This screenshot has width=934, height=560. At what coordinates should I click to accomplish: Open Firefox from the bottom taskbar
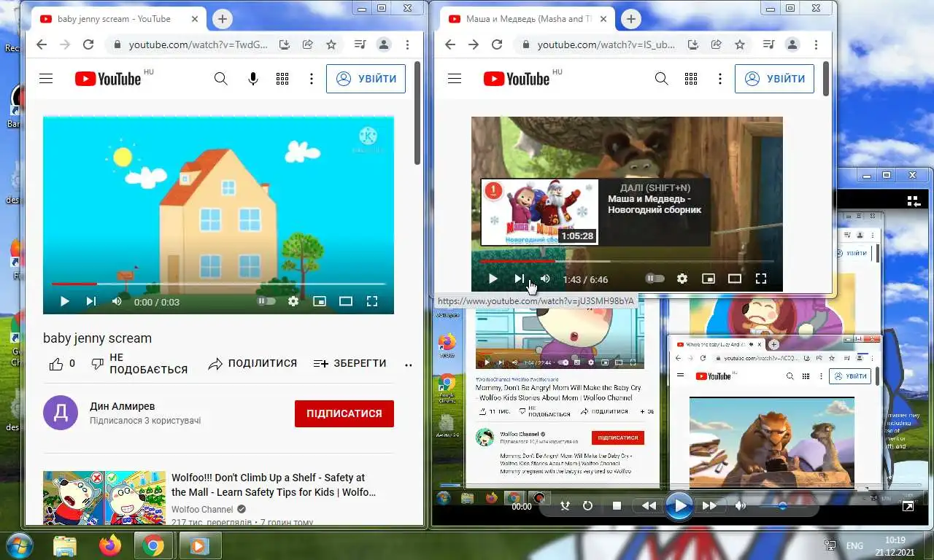110,545
